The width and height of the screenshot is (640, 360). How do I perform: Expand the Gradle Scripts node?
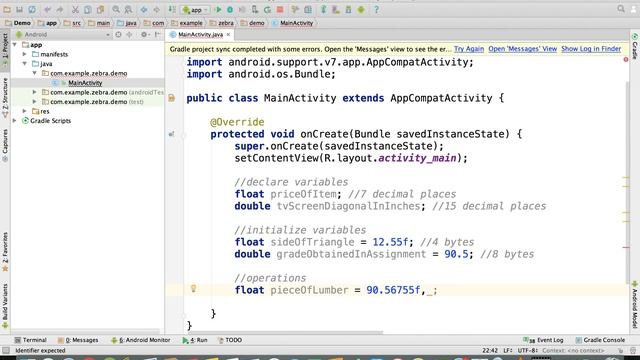coord(15,121)
